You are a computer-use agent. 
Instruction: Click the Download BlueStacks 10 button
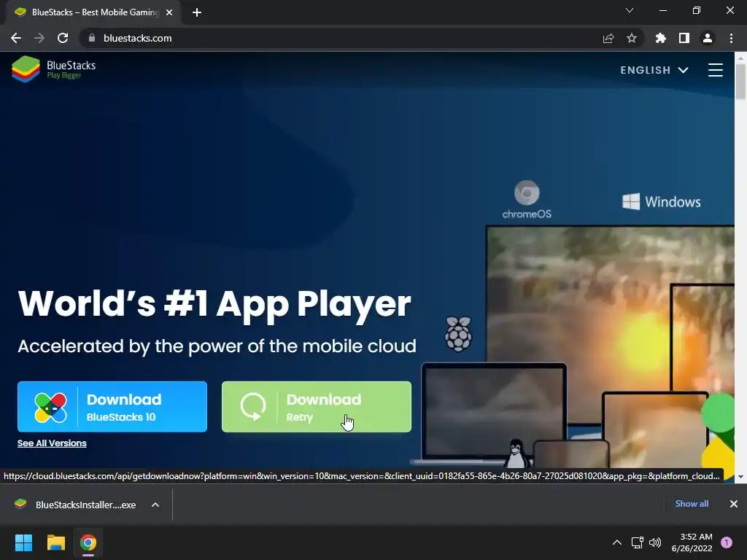point(112,407)
